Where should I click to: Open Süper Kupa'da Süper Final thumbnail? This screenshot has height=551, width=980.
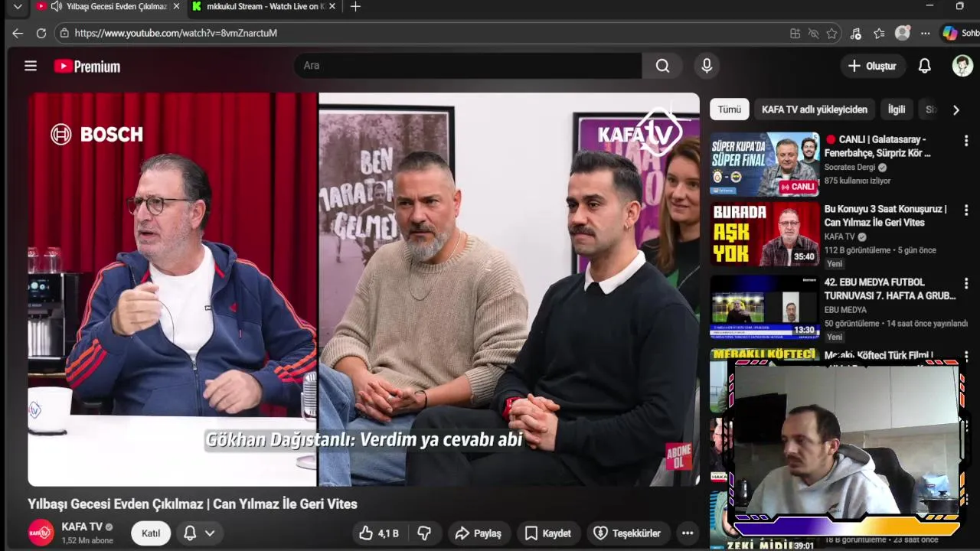(x=764, y=165)
